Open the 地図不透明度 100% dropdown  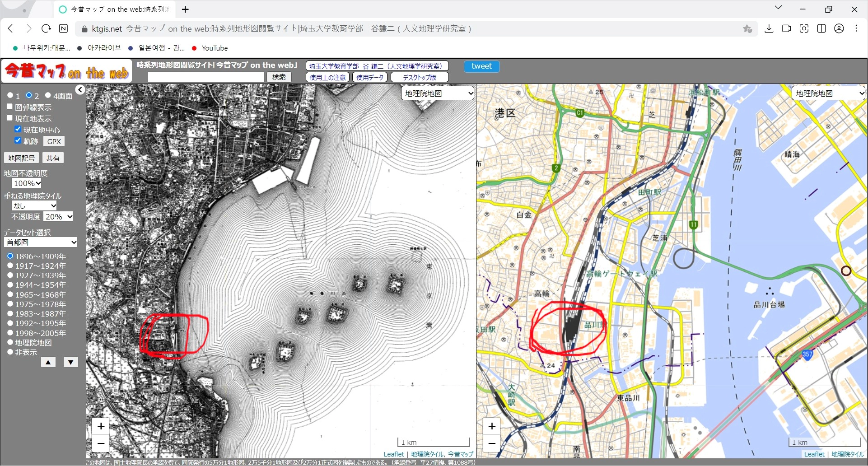[27, 183]
